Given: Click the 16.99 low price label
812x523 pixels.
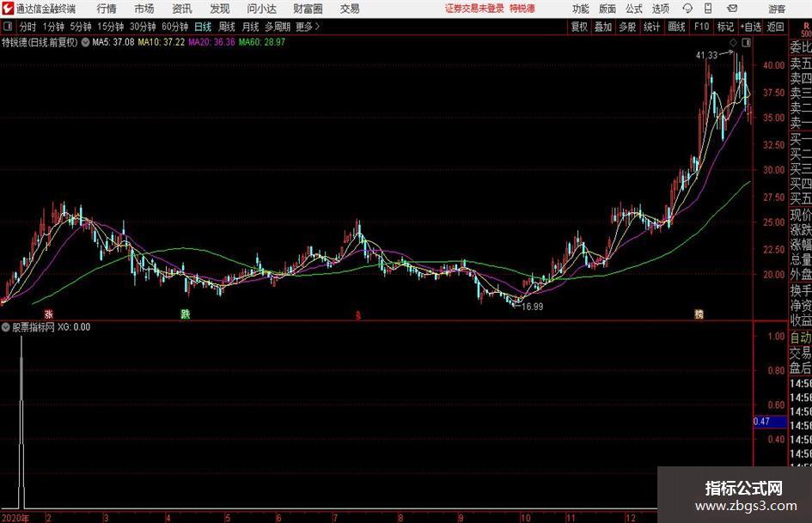Looking at the screenshot, I should pos(532,307).
